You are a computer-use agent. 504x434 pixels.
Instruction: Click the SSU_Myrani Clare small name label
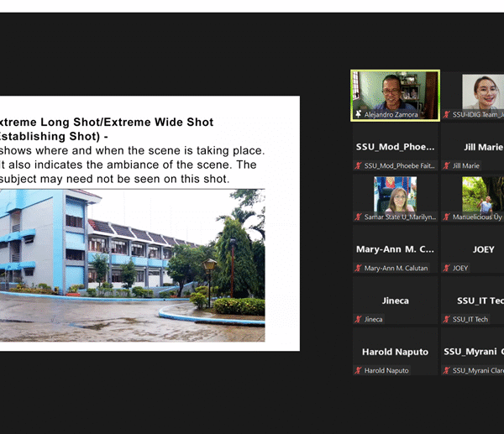[x=478, y=370]
